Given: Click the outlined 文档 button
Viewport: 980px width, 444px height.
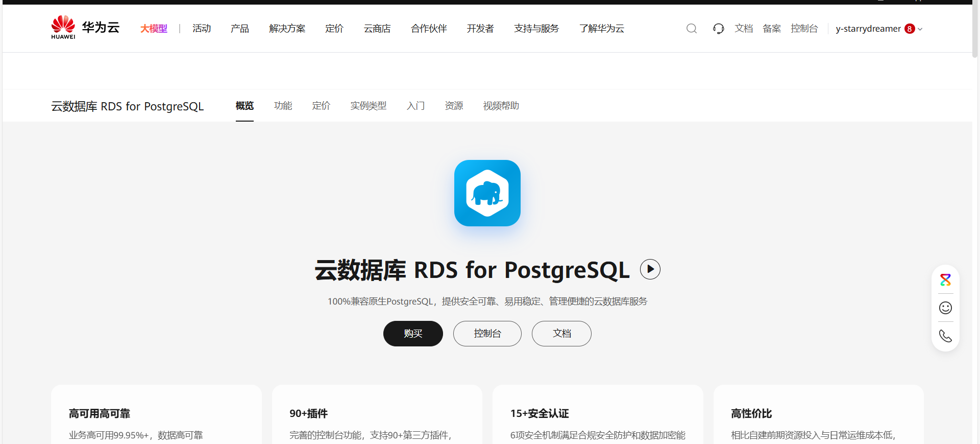Looking at the screenshot, I should coord(561,334).
